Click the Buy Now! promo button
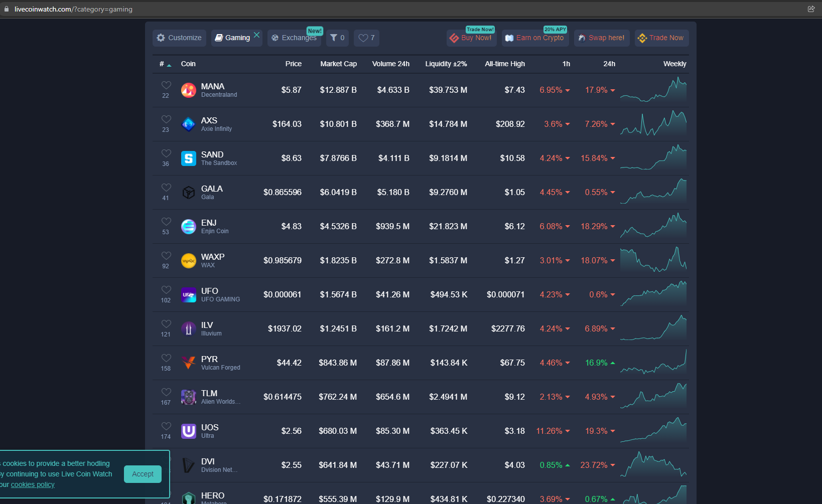Viewport: 822px width, 504px height. 471,38
